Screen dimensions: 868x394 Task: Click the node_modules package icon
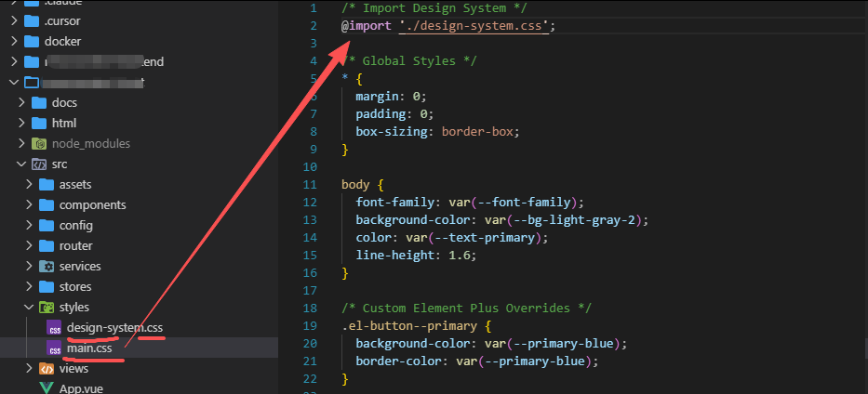[39, 144]
